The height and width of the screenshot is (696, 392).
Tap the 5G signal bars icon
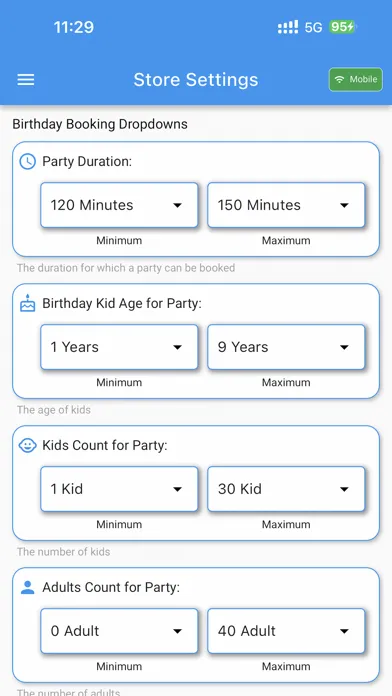[x=288, y=27]
